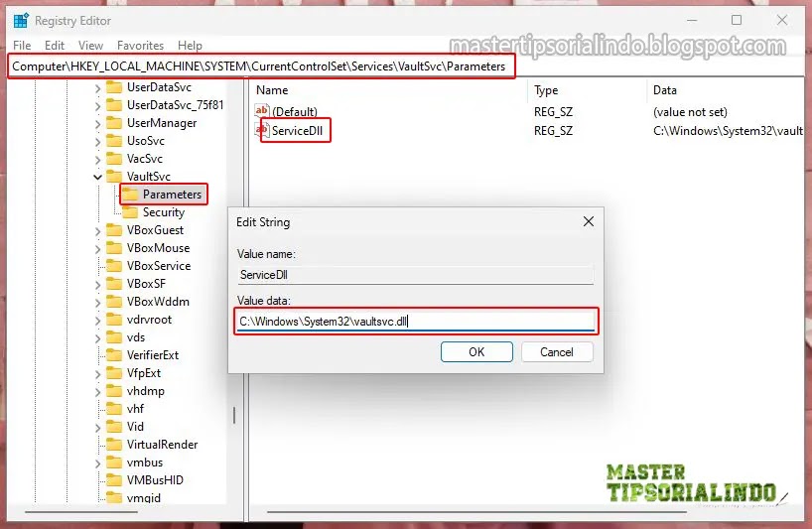The image size is (812, 529).
Task: Open the File menu
Action: click(x=22, y=46)
